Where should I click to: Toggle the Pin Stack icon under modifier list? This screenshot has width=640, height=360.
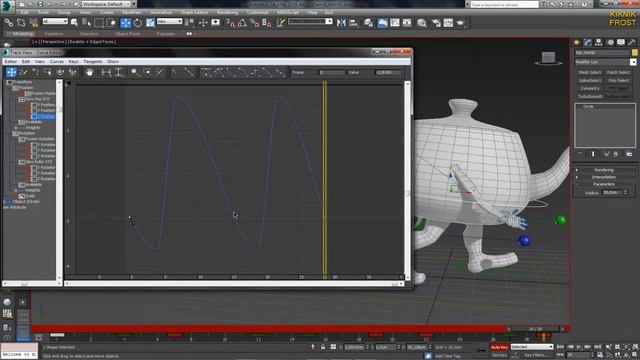580,154
